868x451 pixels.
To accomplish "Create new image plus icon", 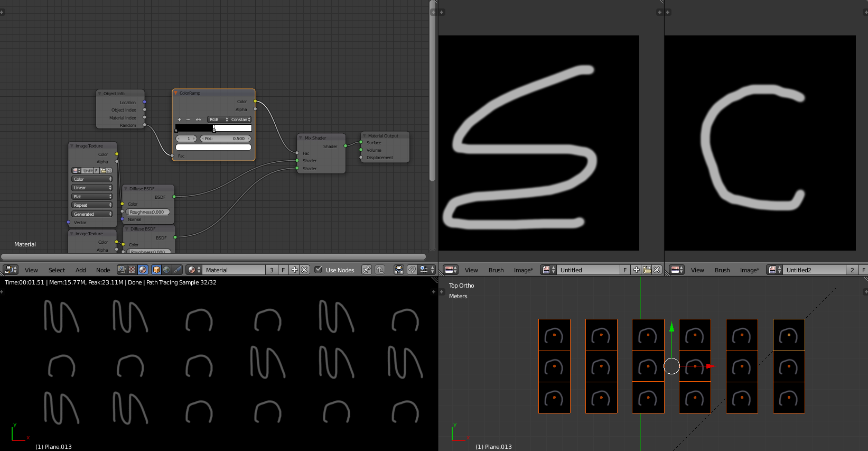I will pos(637,270).
